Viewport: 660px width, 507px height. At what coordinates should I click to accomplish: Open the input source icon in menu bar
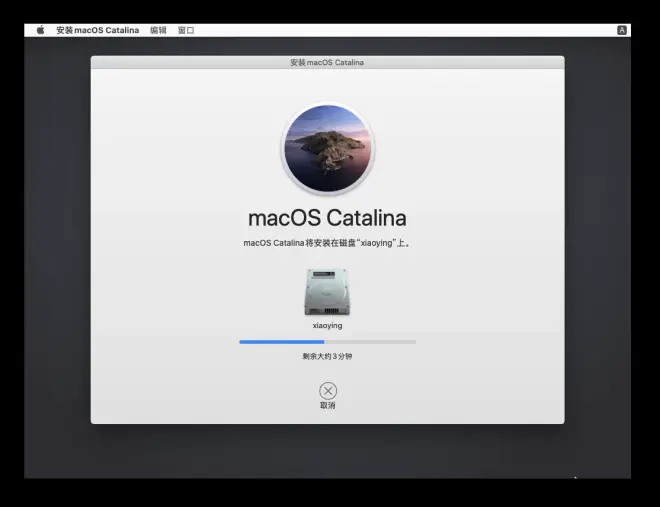coord(622,30)
